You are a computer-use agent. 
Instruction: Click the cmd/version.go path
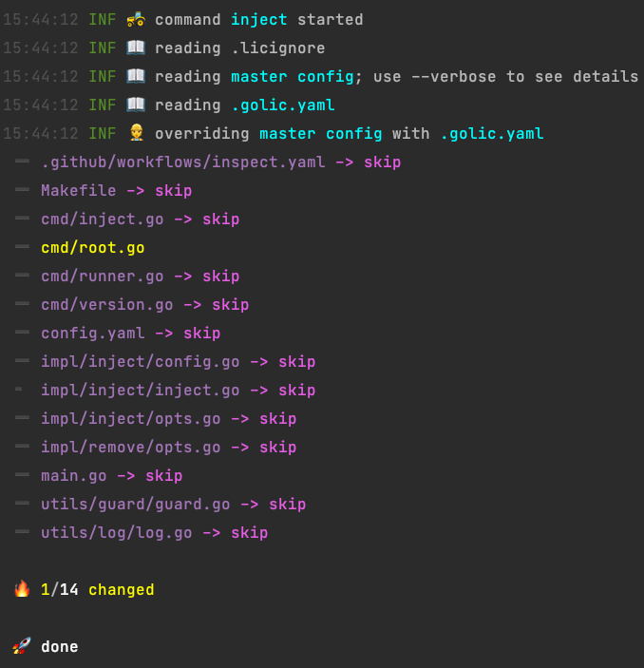tap(107, 305)
